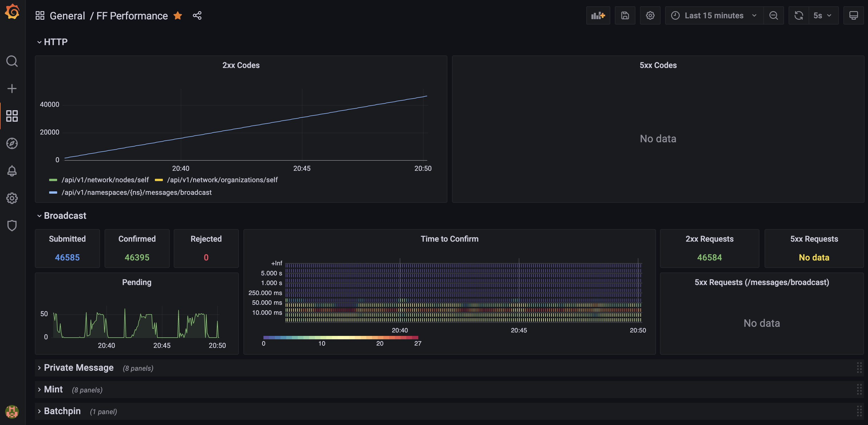
Task: Open the Time to Confirm panel title
Action: [449, 239]
